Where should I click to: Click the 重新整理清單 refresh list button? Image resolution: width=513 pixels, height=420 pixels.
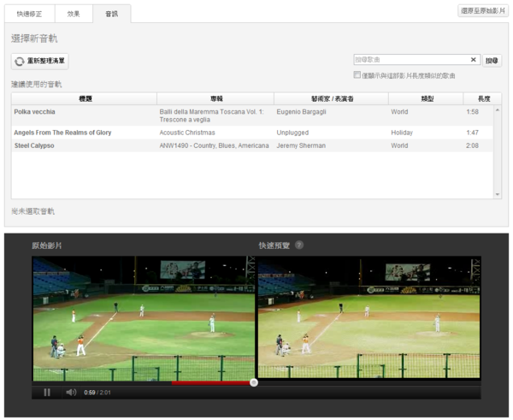pos(40,62)
